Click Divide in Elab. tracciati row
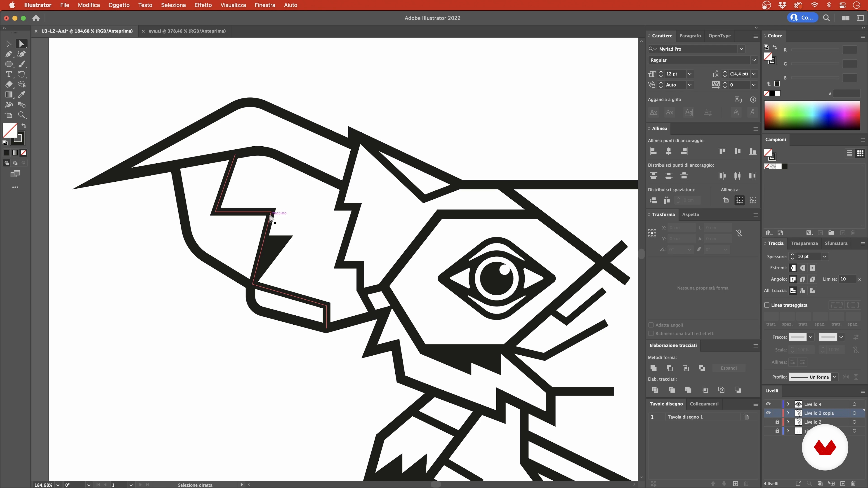The width and height of the screenshot is (868, 488). pyautogui.click(x=655, y=390)
